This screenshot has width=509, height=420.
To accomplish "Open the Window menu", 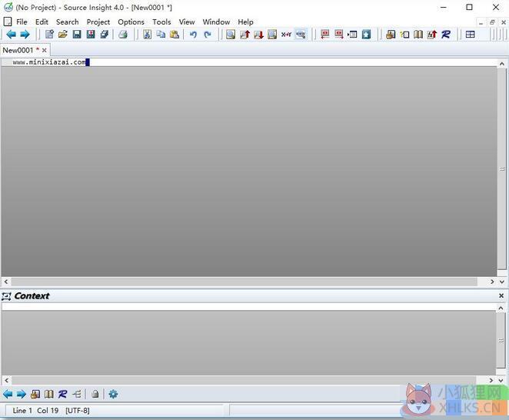I will pos(216,22).
